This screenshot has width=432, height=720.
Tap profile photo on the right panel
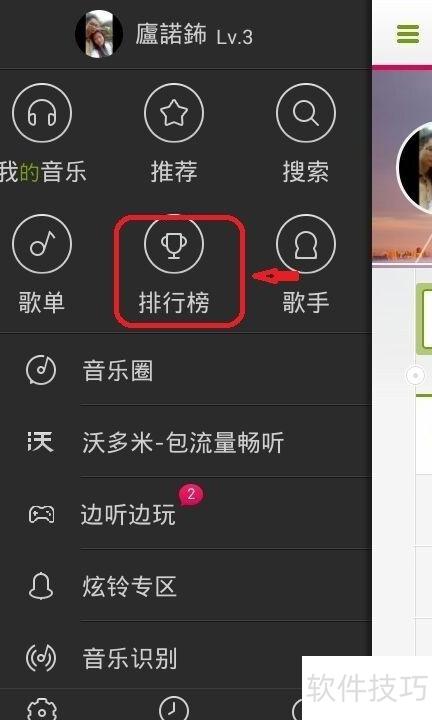tap(415, 168)
